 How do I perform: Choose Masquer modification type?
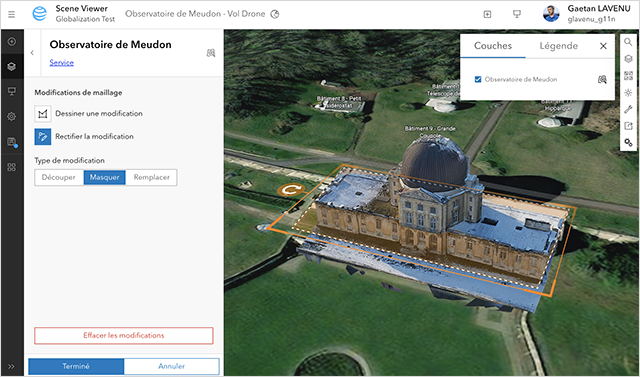(x=104, y=177)
